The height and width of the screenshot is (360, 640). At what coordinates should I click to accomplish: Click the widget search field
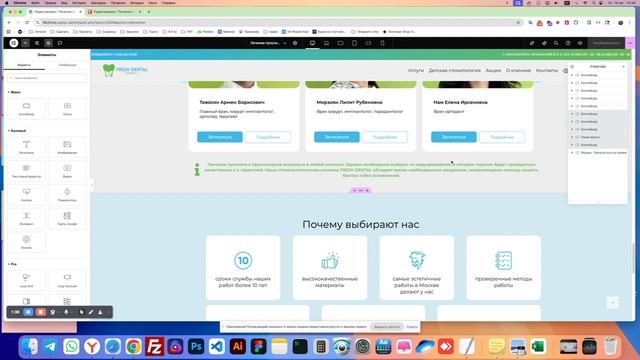click(x=47, y=78)
